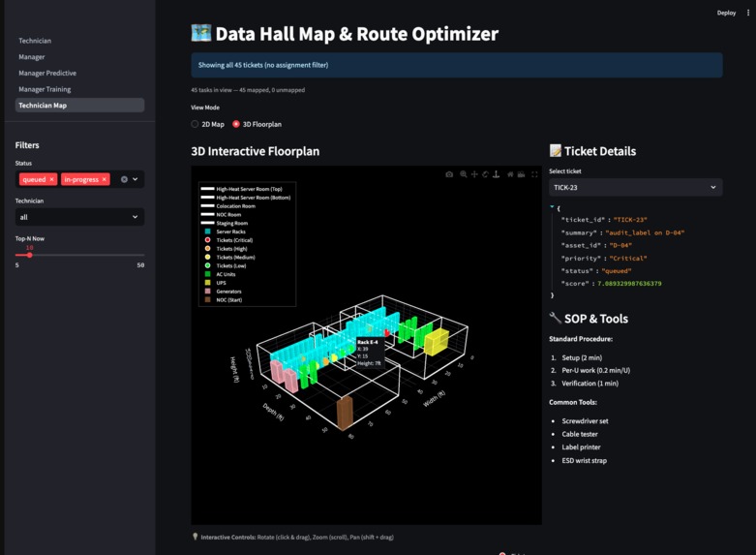Screen dimensions: 756x555
Task: Adjust the Top-N Now slider handle
Action: point(29,255)
